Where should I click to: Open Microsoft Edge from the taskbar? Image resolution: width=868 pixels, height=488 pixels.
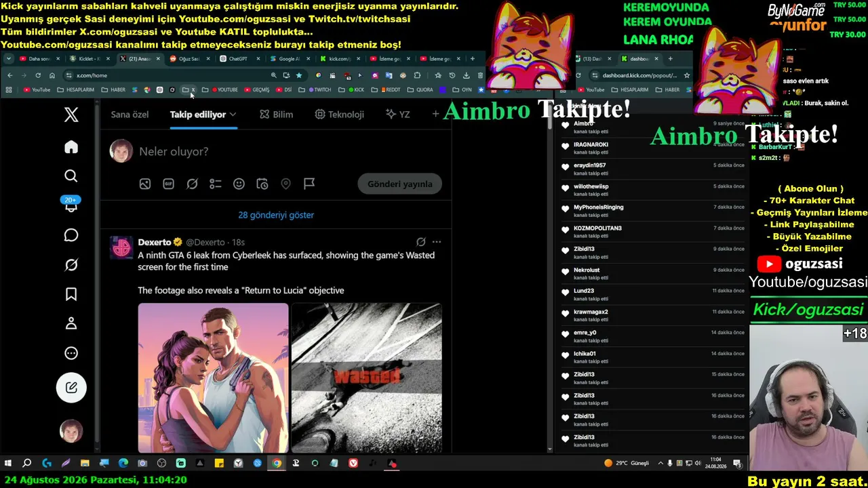123,464
